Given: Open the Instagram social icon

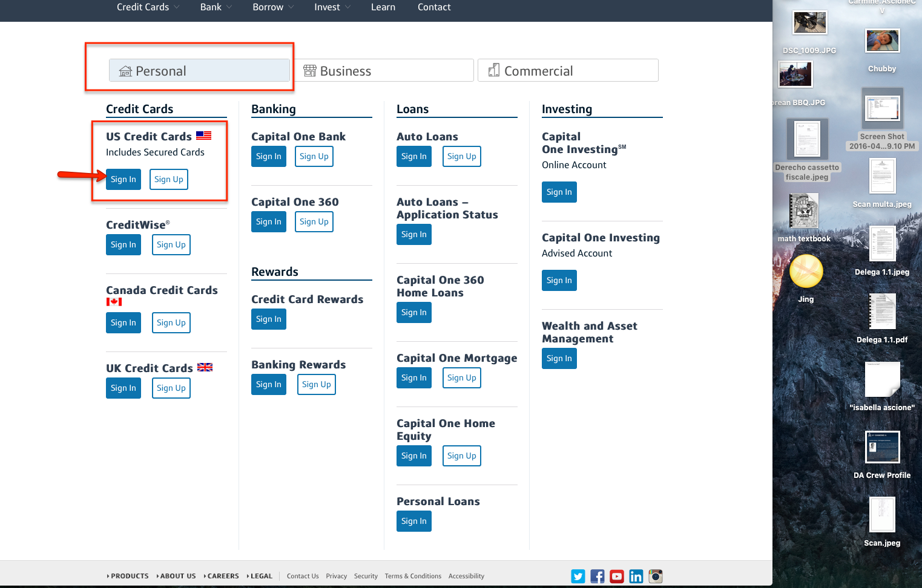Looking at the screenshot, I should click(x=656, y=577).
